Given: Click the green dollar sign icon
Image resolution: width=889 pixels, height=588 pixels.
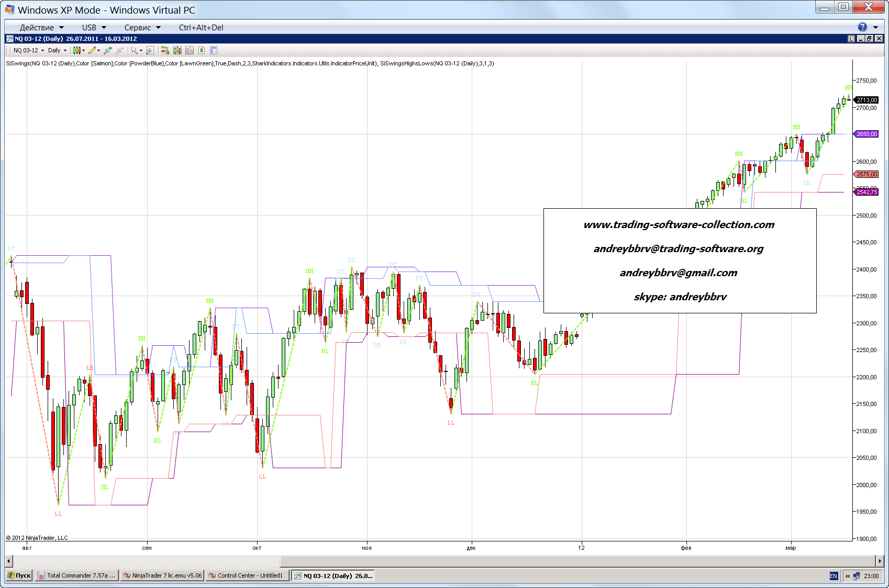Looking at the screenshot, I should click(202, 51).
